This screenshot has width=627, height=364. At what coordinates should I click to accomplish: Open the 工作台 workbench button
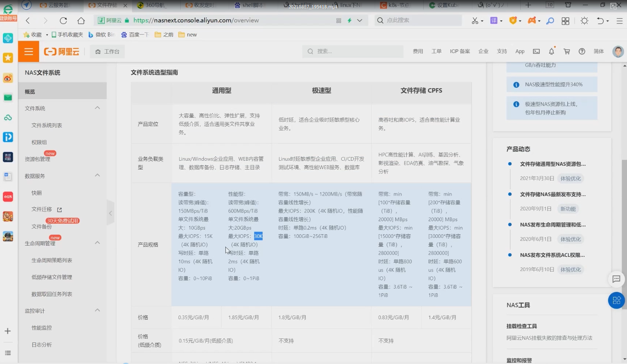(107, 51)
